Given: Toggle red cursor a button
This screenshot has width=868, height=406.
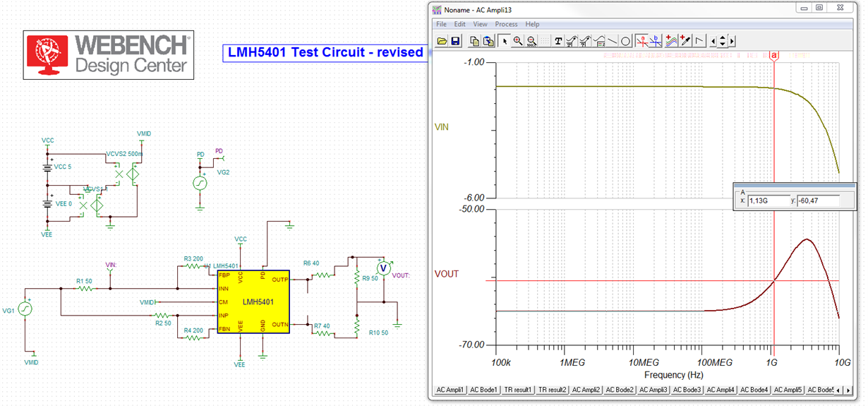Looking at the screenshot, I should click(x=642, y=41).
